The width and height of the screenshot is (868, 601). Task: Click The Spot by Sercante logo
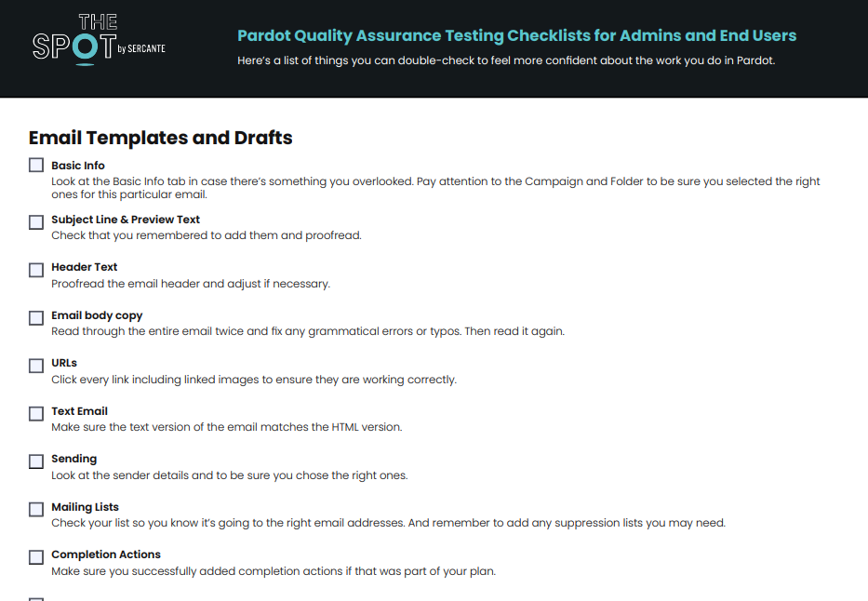tap(98, 40)
